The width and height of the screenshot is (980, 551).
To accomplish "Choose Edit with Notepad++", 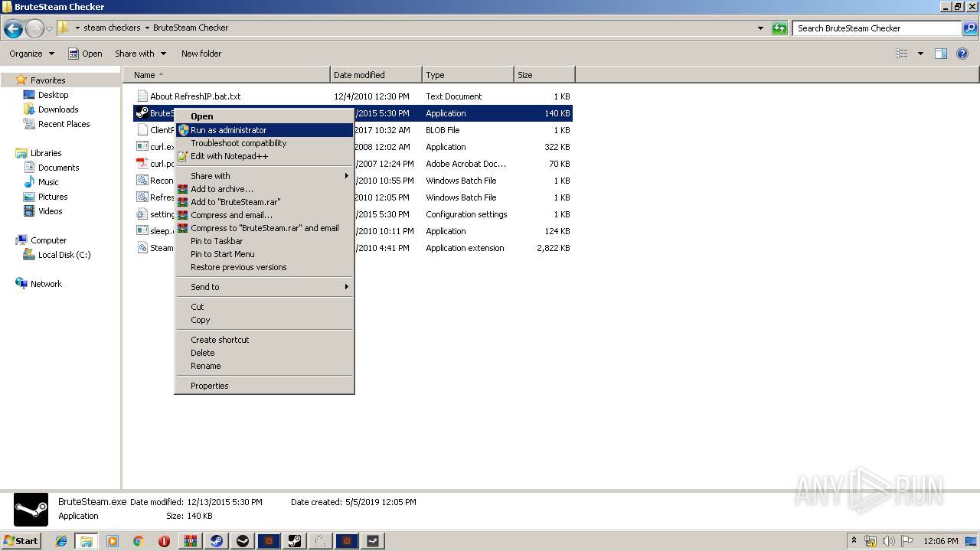I will [264, 156].
